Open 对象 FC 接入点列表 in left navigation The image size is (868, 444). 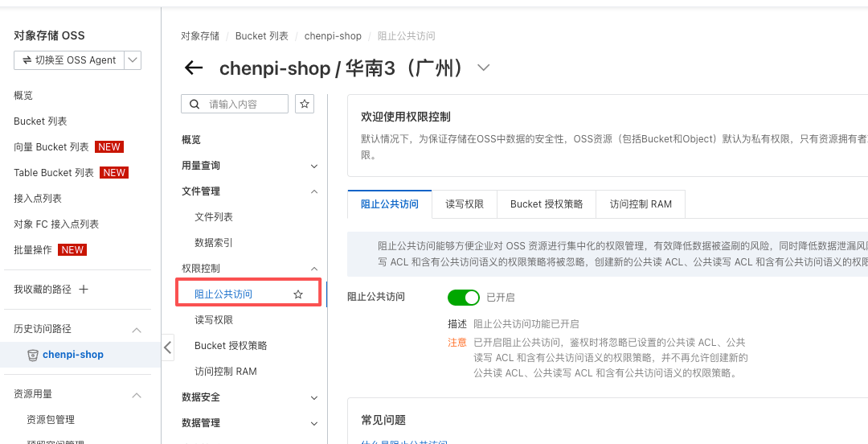(x=56, y=224)
